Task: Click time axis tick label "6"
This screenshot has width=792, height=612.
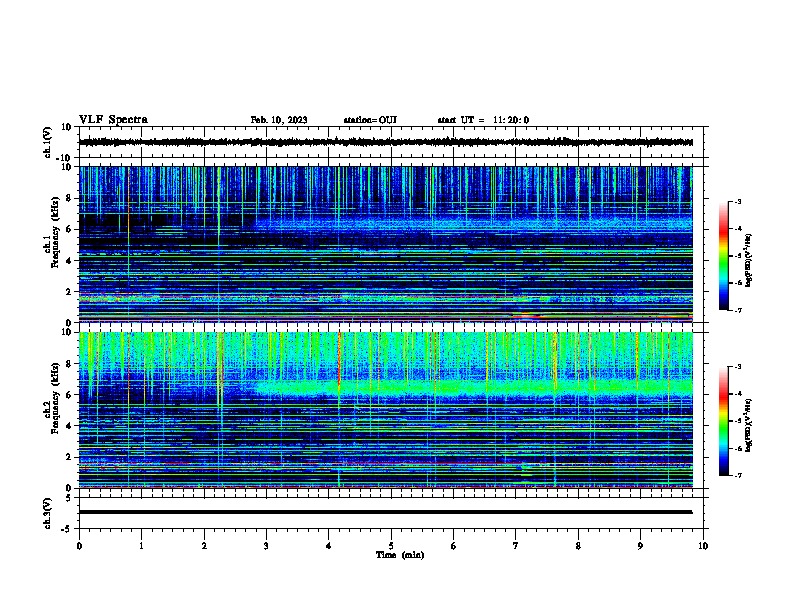Action: pyautogui.click(x=454, y=546)
